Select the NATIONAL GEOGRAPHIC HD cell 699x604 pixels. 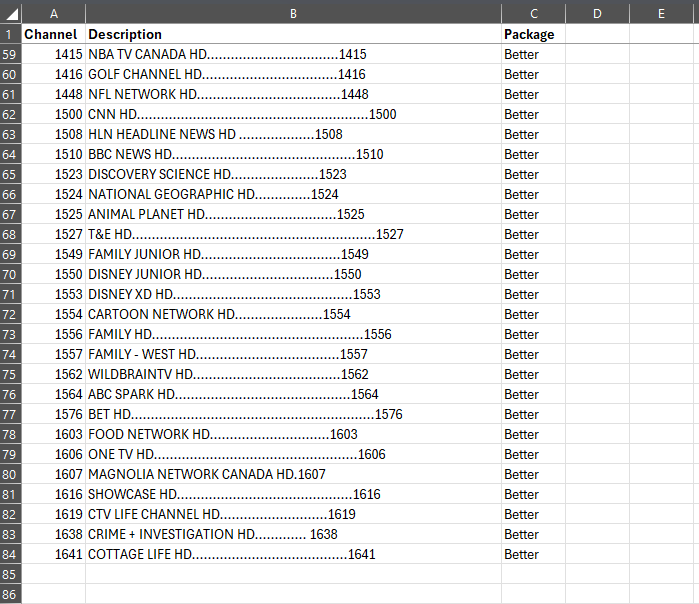pyautogui.click(x=293, y=194)
